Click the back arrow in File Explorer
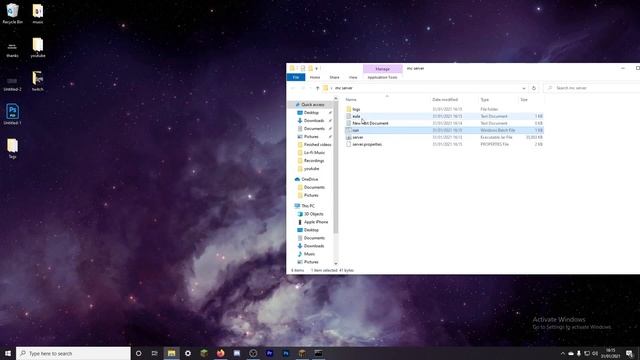This screenshot has height=360, width=640. [x=293, y=88]
